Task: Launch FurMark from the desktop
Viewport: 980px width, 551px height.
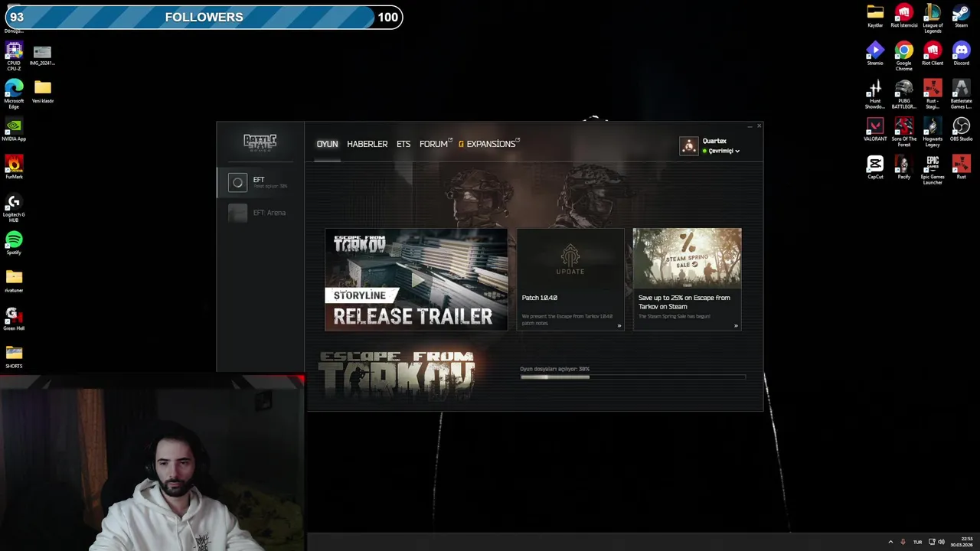Action: point(14,168)
